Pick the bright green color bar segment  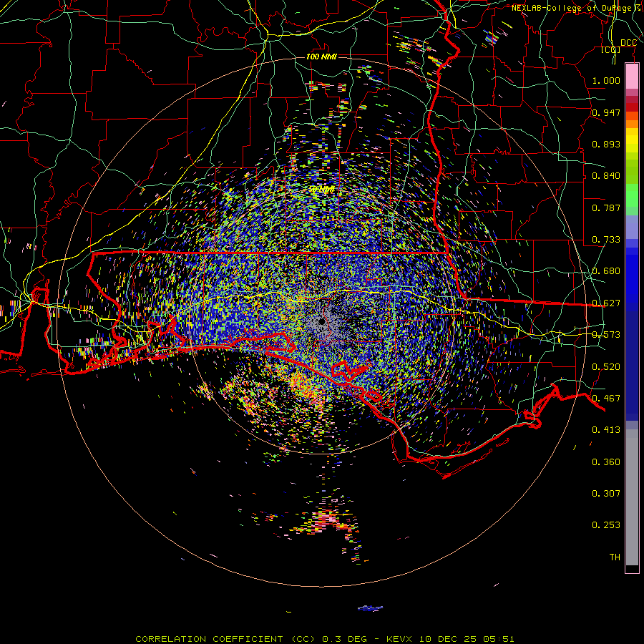tap(632, 195)
